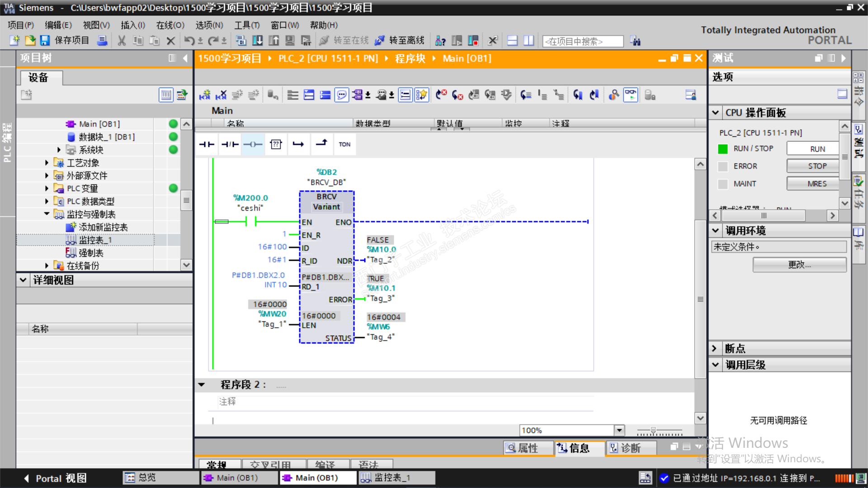Screen dimensions: 868x488
Task: Expand the 断点 section
Action: (714, 348)
